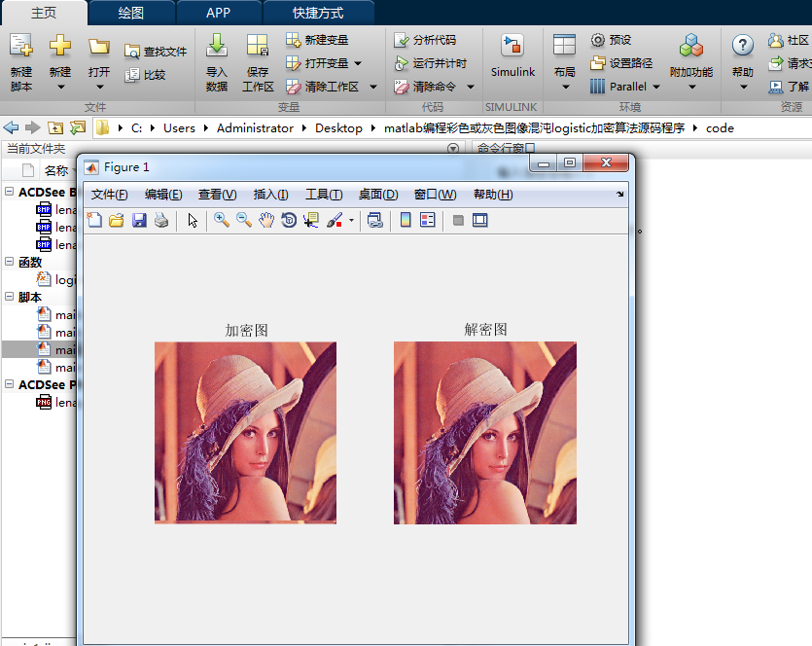The image size is (812, 646).
Task: Open Clear Commands (清除命令) dropdown arrow
Action: pyautogui.click(x=471, y=87)
